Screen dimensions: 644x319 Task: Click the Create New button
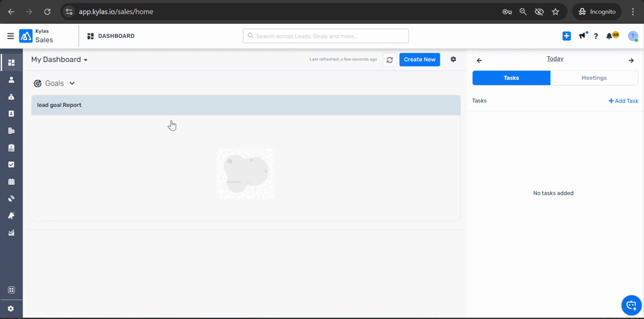(x=419, y=59)
